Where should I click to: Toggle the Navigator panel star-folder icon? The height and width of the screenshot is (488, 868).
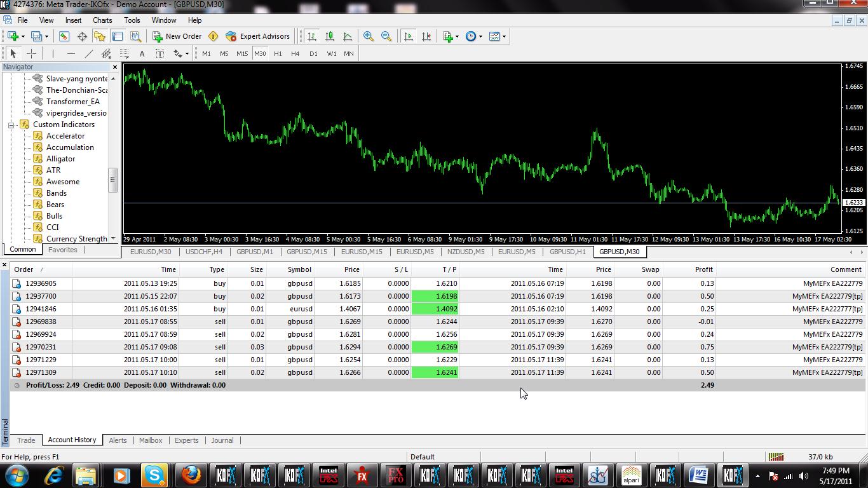pos(100,36)
